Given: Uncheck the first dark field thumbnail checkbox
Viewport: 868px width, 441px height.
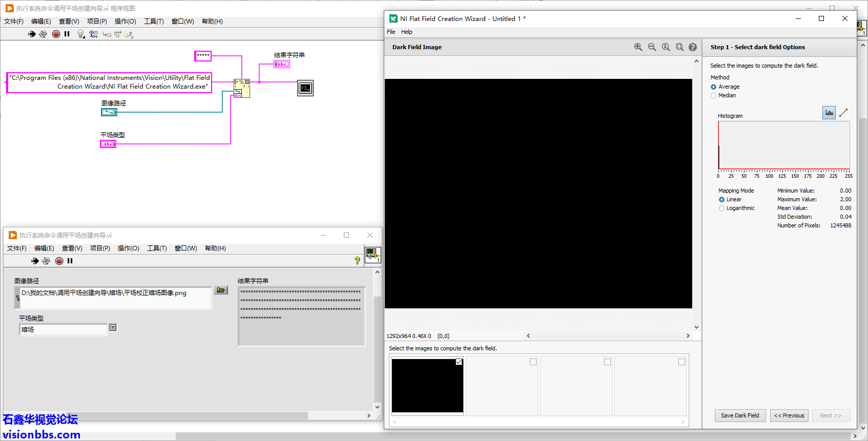Looking at the screenshot, I should tap(459, 362).
